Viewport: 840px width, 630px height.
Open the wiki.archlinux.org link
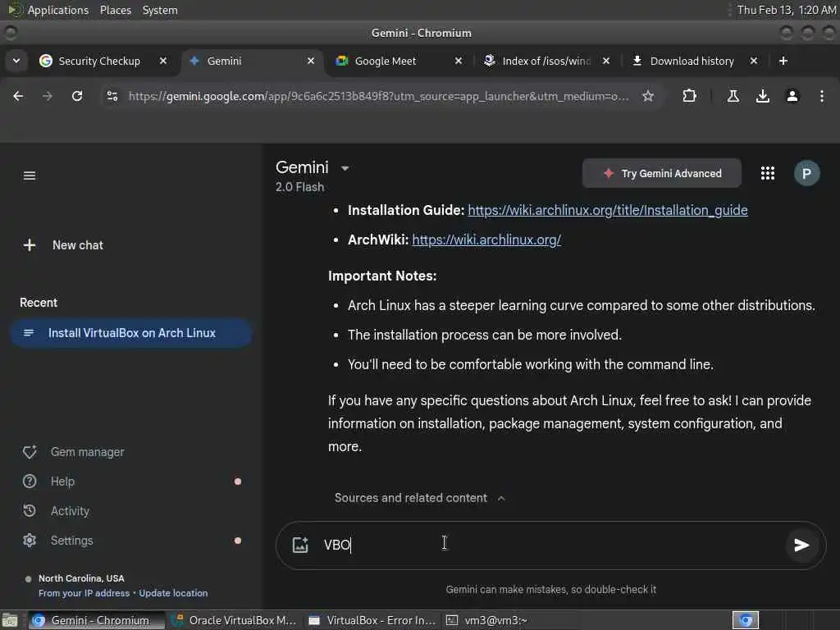pos(486,240)
